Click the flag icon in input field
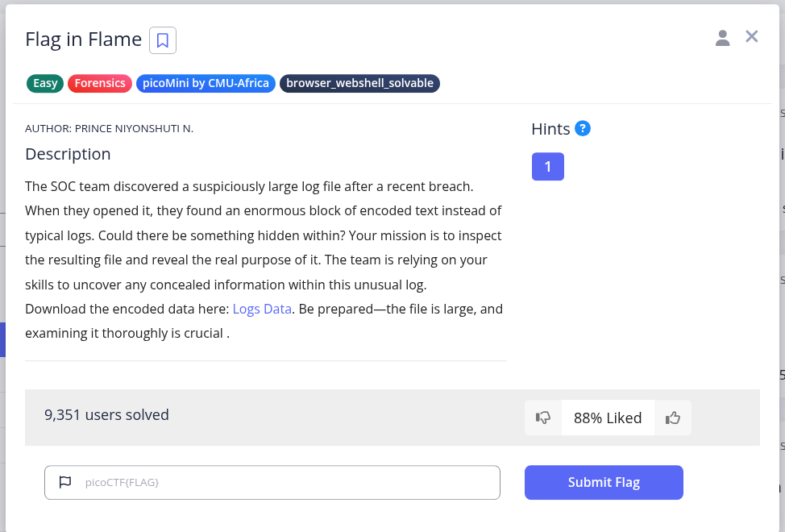This screenshot has width=785, height=532. (x=65, y=482)
